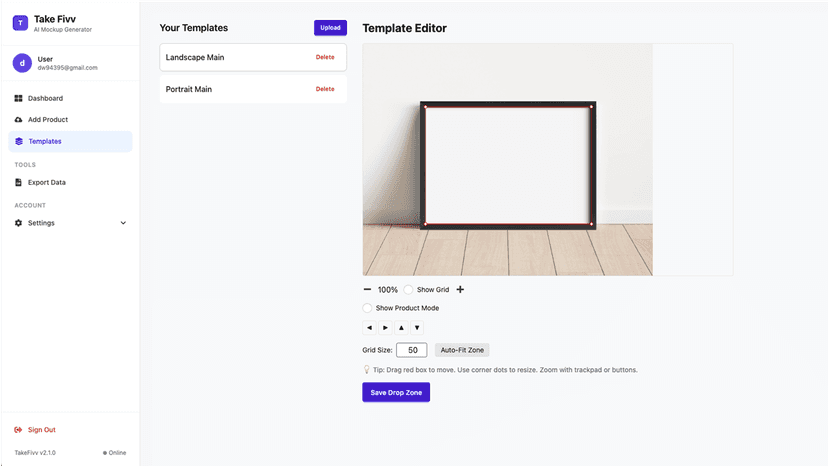
Task: Click the top-left corner resize dot
Action: point(426,107)
